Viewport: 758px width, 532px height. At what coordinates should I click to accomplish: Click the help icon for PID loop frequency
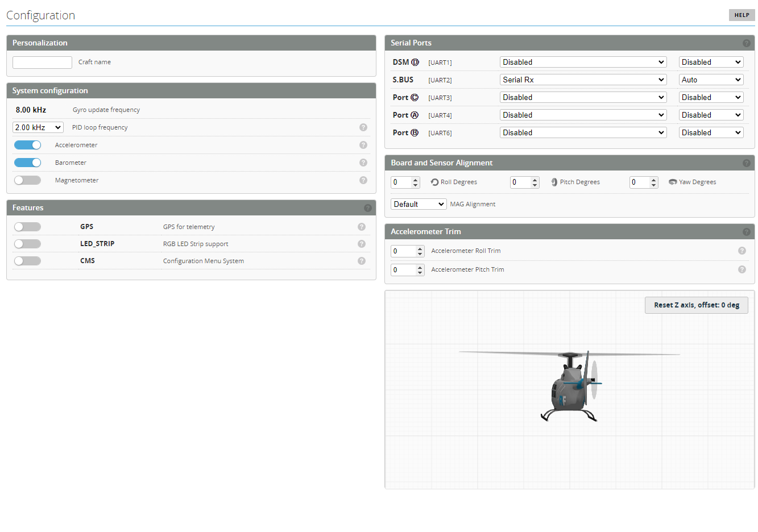pyautogui.click(x=363, y=127)
